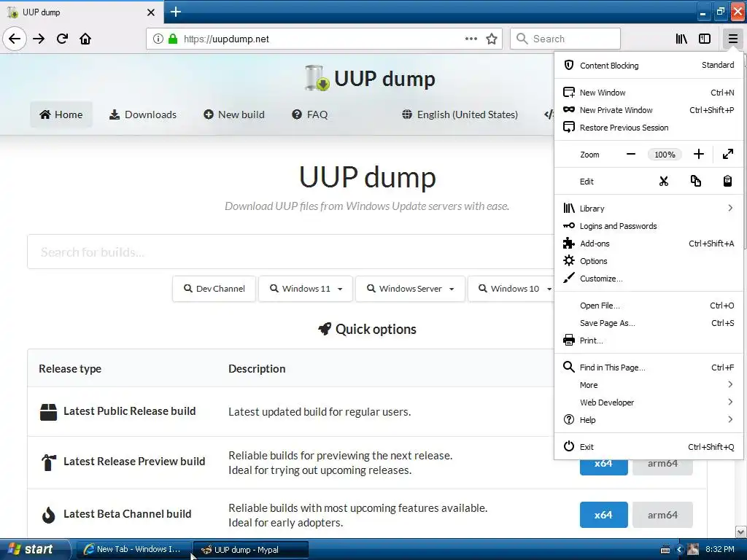Select x64 for Beta Channel build

click(x=603, y=515)
